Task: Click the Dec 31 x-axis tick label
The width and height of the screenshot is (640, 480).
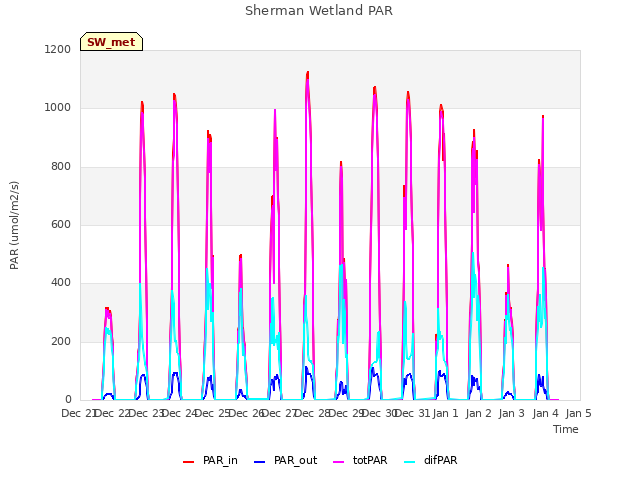Action: click(x=413, y=413)
